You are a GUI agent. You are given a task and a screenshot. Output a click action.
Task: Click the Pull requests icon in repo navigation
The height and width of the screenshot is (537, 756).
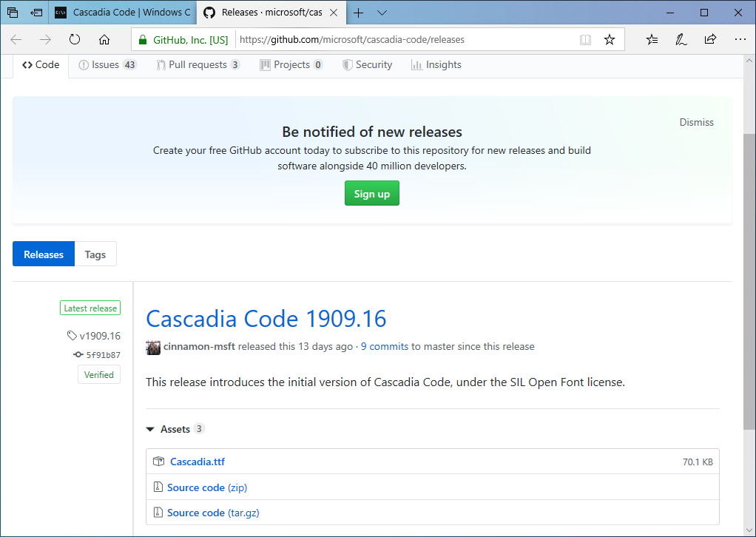[161, 64]
